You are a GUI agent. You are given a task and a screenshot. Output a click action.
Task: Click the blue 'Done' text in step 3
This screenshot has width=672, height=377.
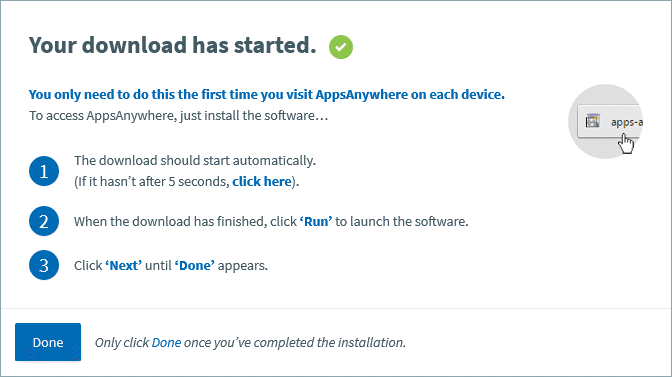tap(195, 265)
